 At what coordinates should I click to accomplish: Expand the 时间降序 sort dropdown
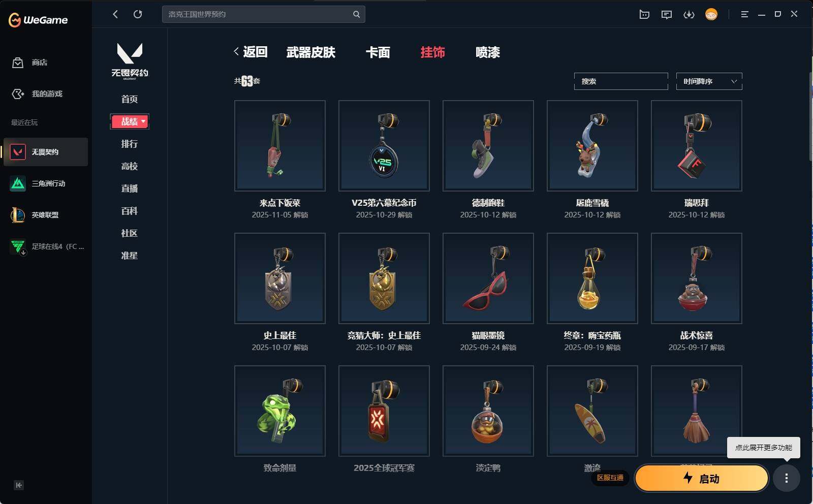(x=709, y=81)
